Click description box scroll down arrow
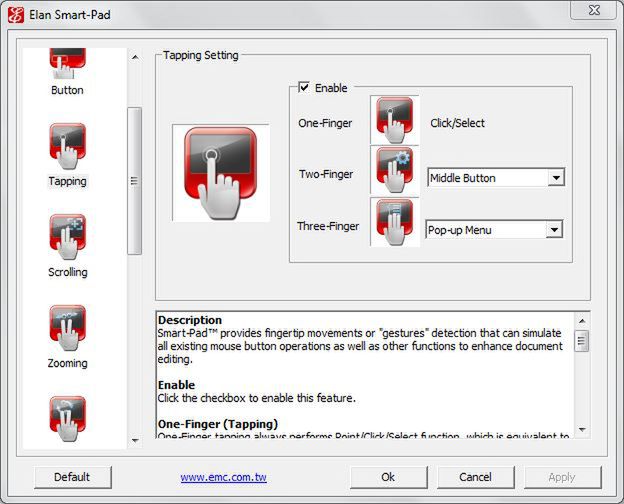The width and height of the screenshot is (624, 504). point(582,429)
